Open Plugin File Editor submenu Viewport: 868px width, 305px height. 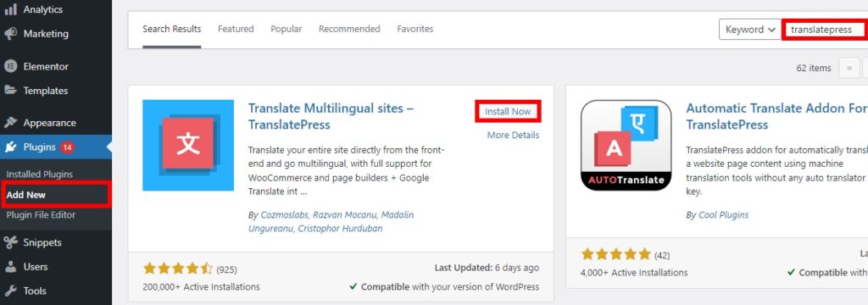click(41, 215)
